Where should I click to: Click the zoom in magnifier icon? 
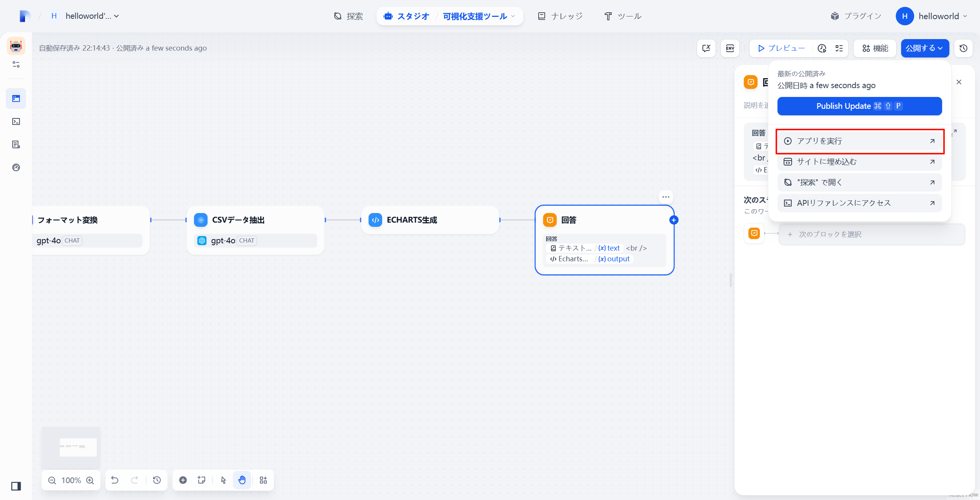pyautogui.click(x=90, y=480)
